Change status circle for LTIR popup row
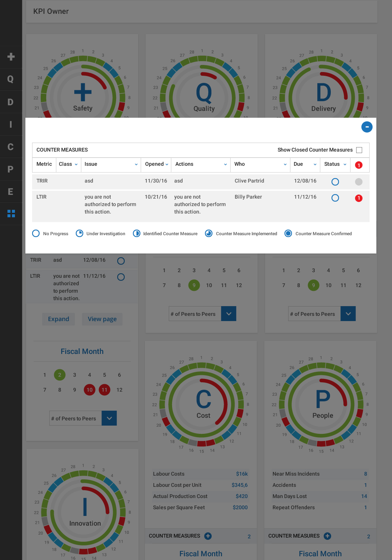The height and width of the screenshot is (560, 392). coord(335,198)
